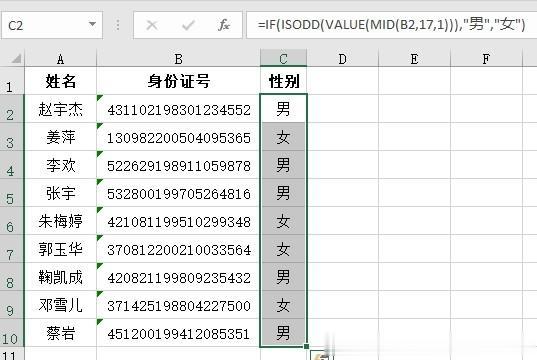
Task: Click the fill handle of selection C2:C10
Action: point(306,347)
